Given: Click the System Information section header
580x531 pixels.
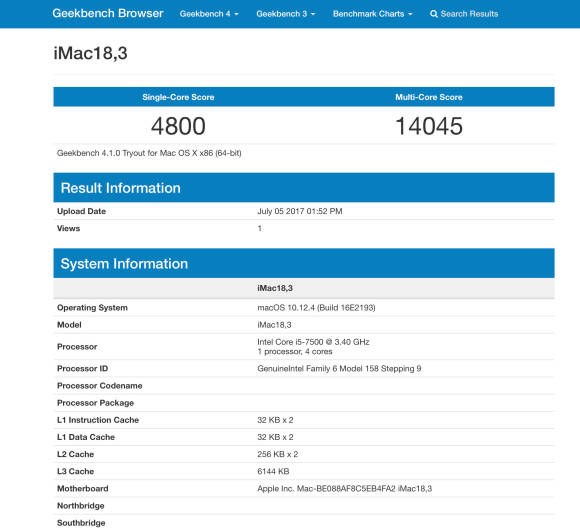Looking at the screenshot, I should pos(304,264).
